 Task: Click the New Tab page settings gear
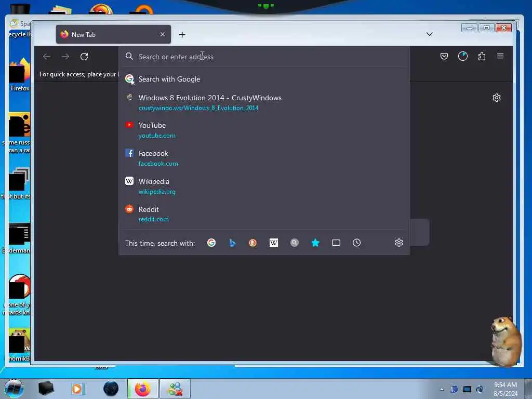click(x=496, y=98)
